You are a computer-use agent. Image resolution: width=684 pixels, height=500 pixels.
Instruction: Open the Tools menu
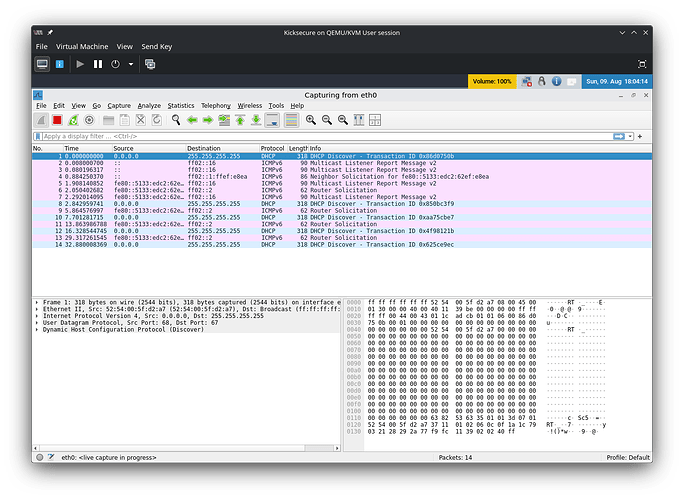coord(276,106)
